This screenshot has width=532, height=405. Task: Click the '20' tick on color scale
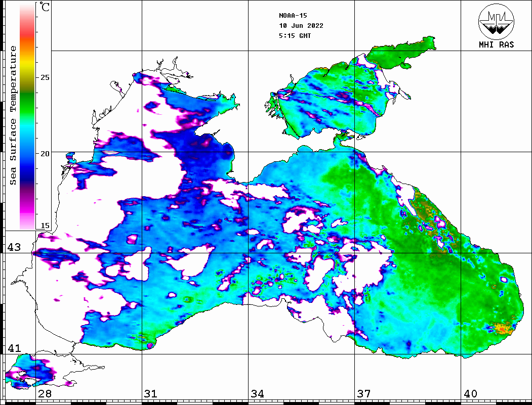pos(45,154)
